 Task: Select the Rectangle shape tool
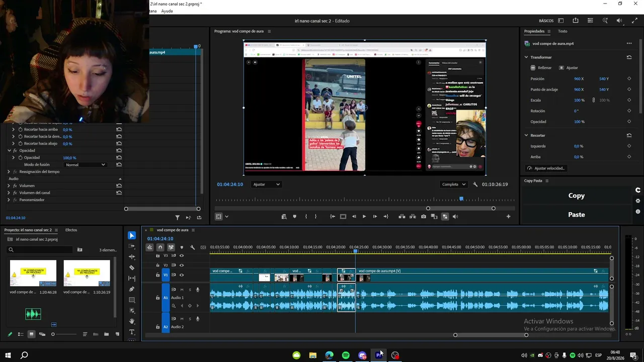(132, 300)
